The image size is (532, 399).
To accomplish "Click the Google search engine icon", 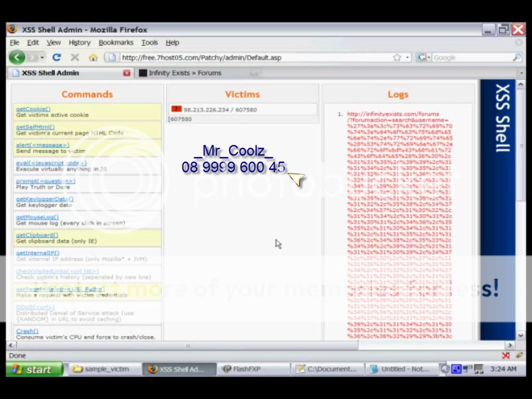I will 421,58.
